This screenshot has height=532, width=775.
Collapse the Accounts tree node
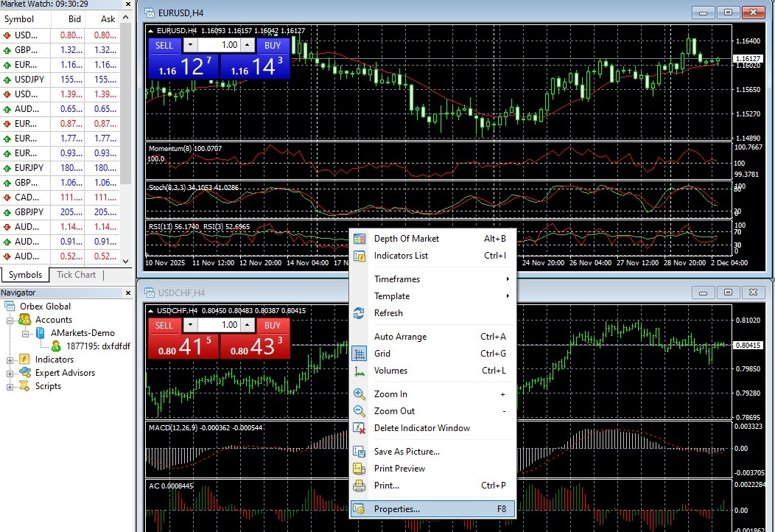[x=10, y=320]
